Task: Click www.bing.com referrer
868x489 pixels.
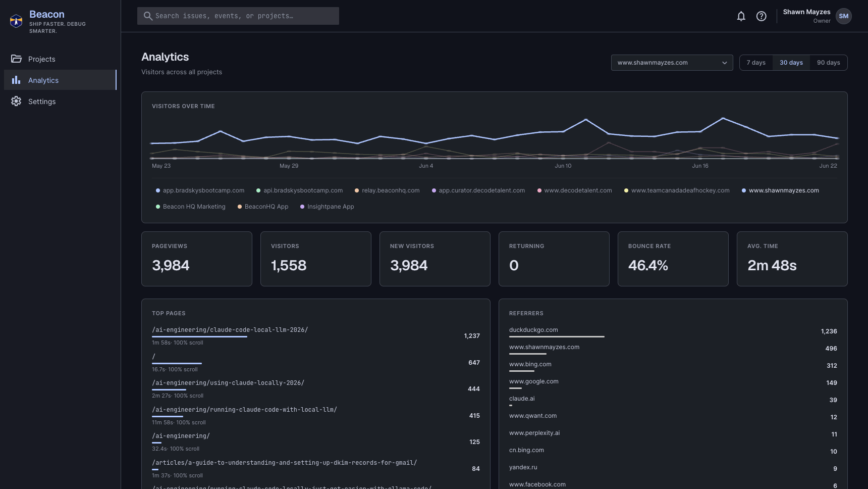Action: tap(530, 364)
